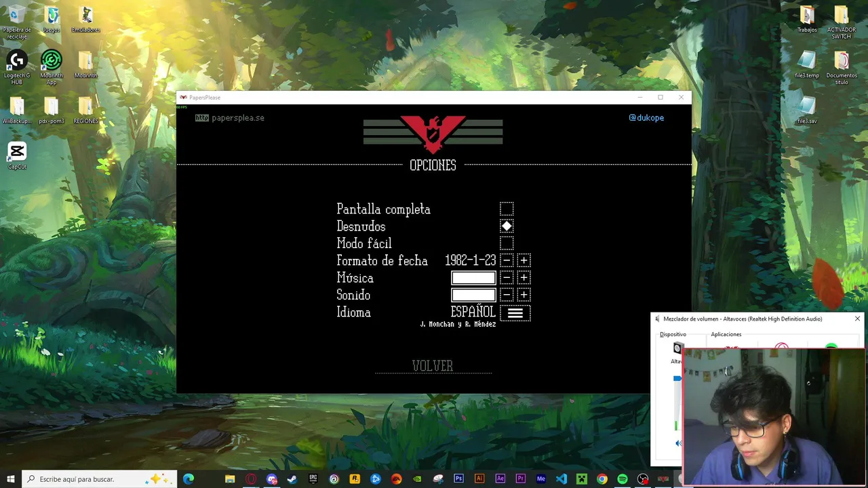This screenshot has height=488, width=868.
Task: Increase the Formato de fecha setting
Action: coord(524,260)
